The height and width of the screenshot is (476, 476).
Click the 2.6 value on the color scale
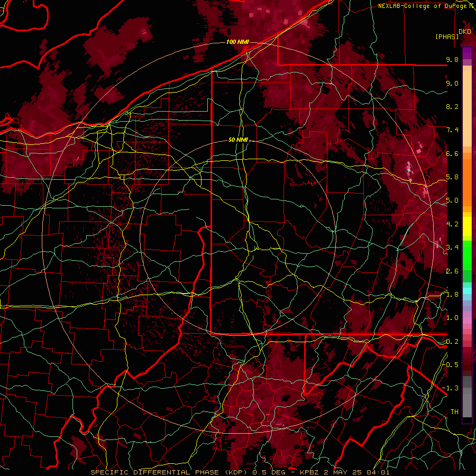pyautogui.click(x=452, y=271)
